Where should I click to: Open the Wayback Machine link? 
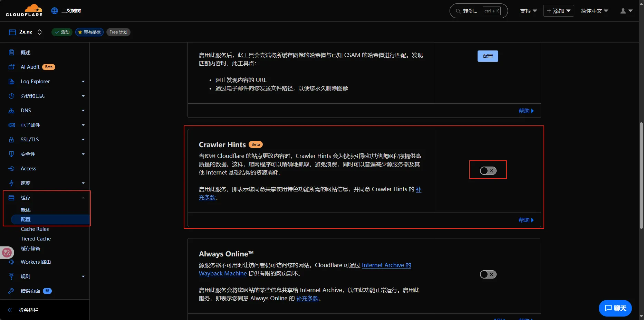click(223, 274)
